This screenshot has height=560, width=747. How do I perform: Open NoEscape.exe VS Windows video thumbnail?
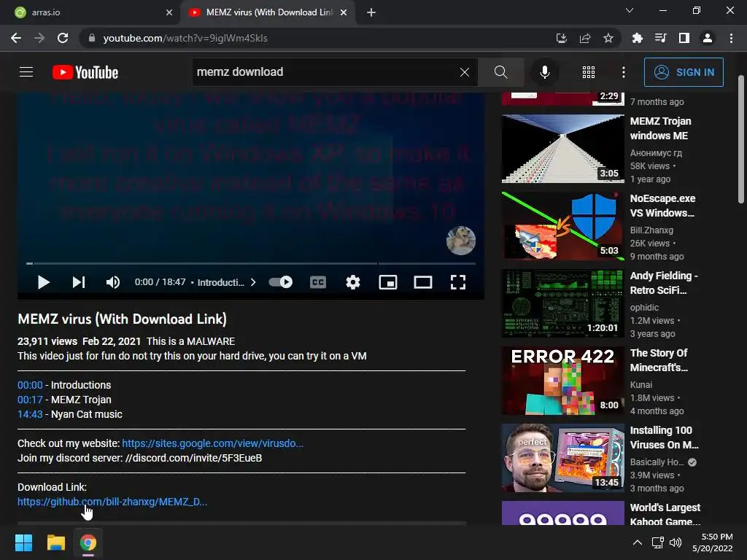pos(562,226)
